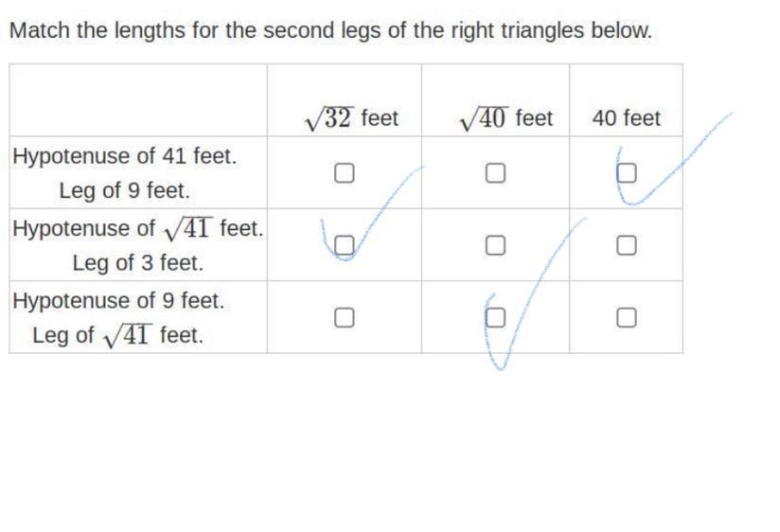Select √40 feet for hypotenuse of 9 feet row
This screenshot has width=780, height=532.
coord(495,317)
